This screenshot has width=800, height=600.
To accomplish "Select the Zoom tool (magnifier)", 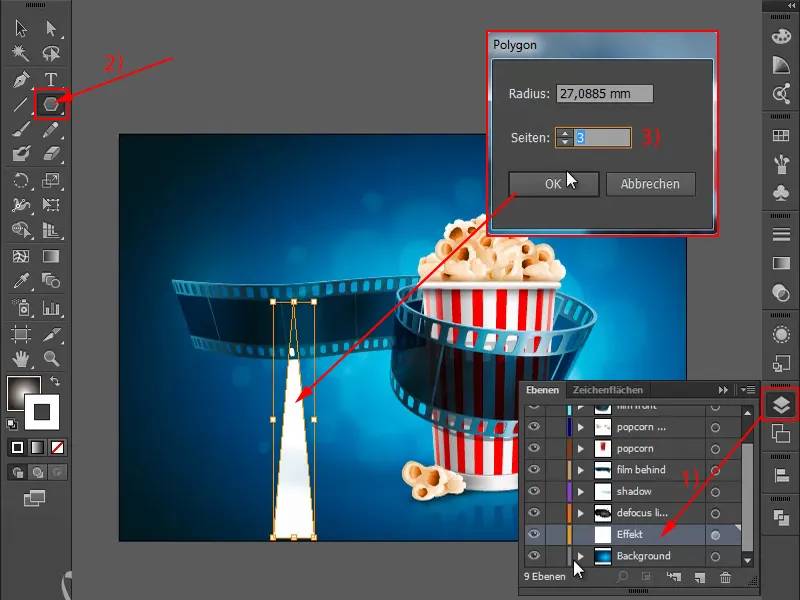I will point(51,359).
